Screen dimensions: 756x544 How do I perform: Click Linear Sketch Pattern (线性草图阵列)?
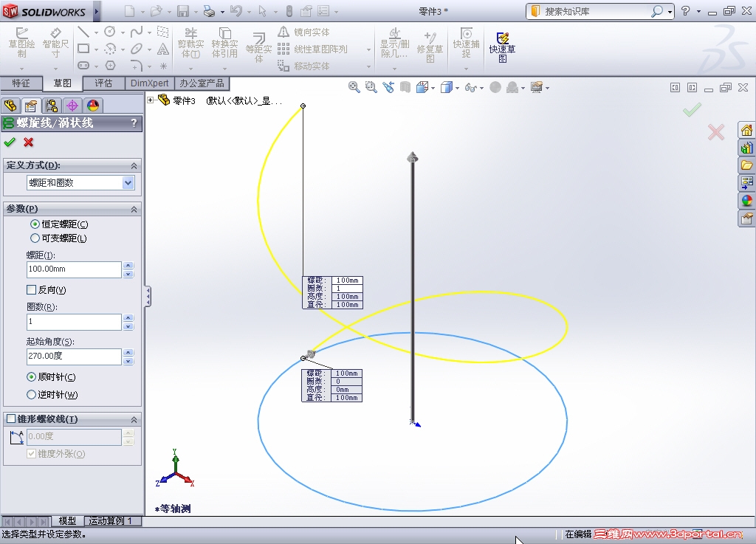click(312, 49)
